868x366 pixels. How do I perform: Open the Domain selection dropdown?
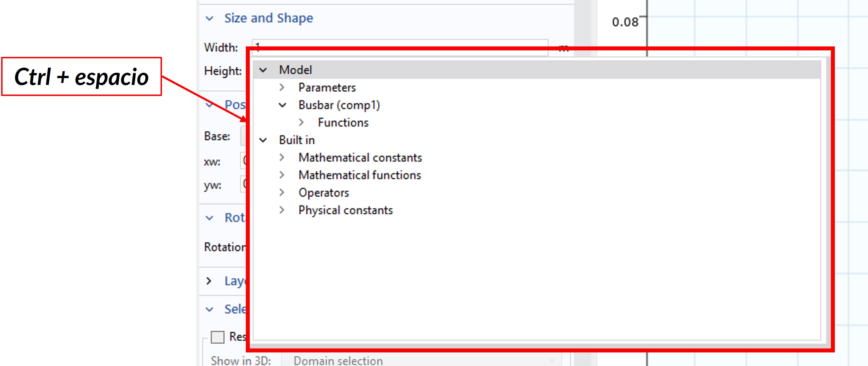coord(421,361)
